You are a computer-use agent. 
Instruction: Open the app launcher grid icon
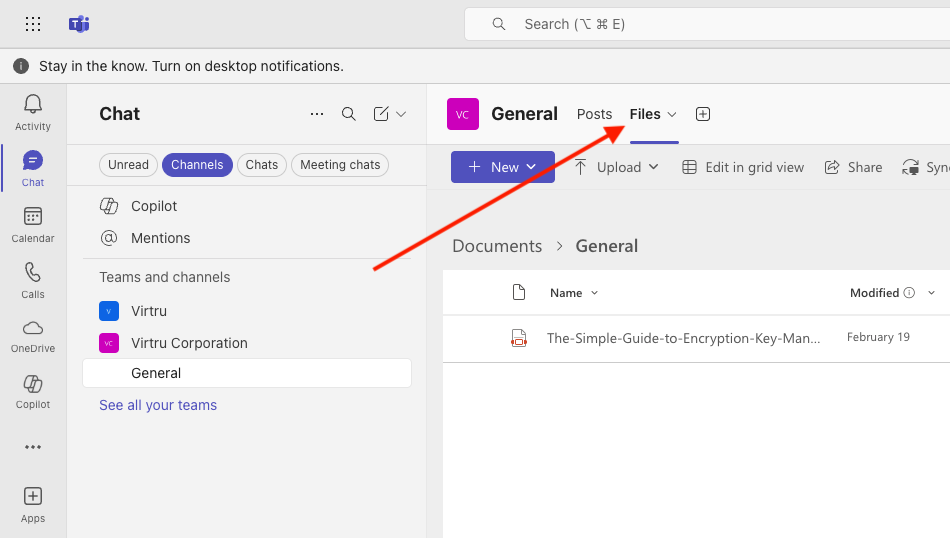point(33,24)
